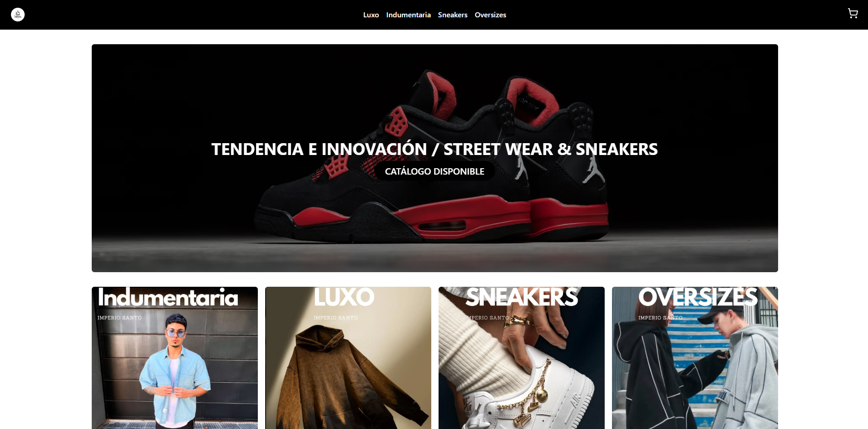
Task: Click IMPERIO SANTO label under OVERSIZES title
Action: coord(660,318)
